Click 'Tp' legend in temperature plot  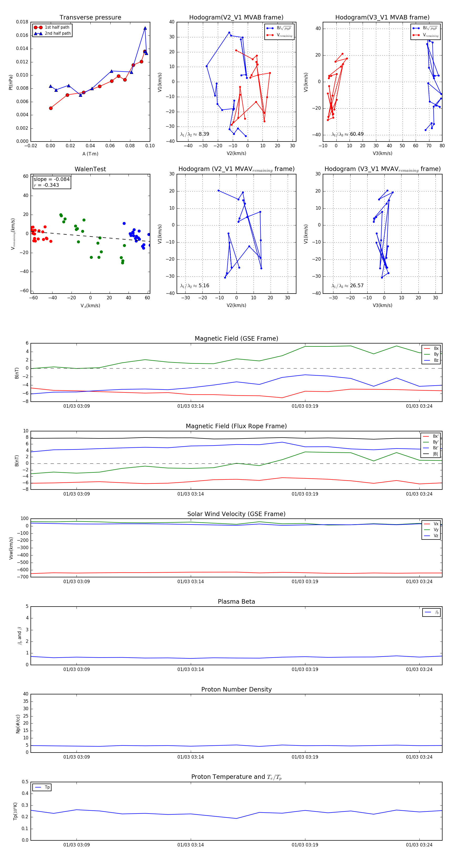pyautogui.click(x=42, y=788)
